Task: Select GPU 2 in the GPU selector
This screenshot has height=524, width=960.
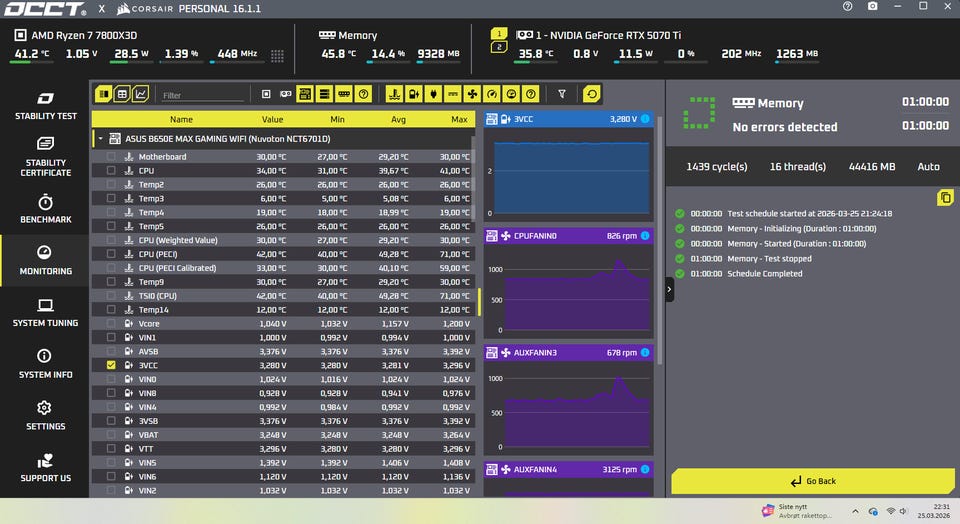Action: 499,47
